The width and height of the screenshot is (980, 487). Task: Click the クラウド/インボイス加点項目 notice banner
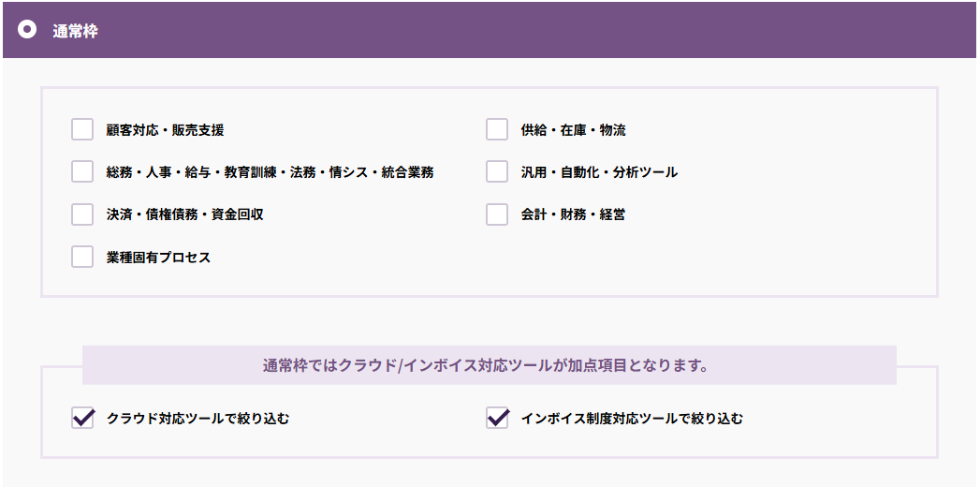tap(489, 365)
